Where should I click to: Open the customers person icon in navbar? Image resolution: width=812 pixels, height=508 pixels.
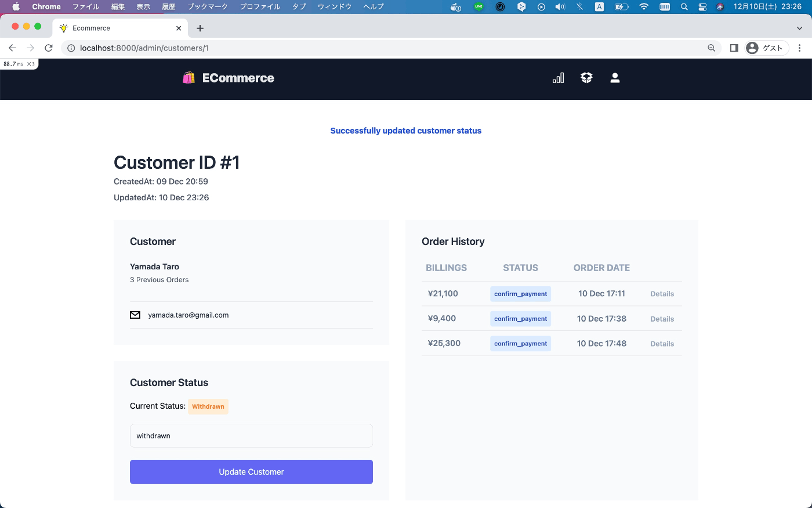(615, 77)
